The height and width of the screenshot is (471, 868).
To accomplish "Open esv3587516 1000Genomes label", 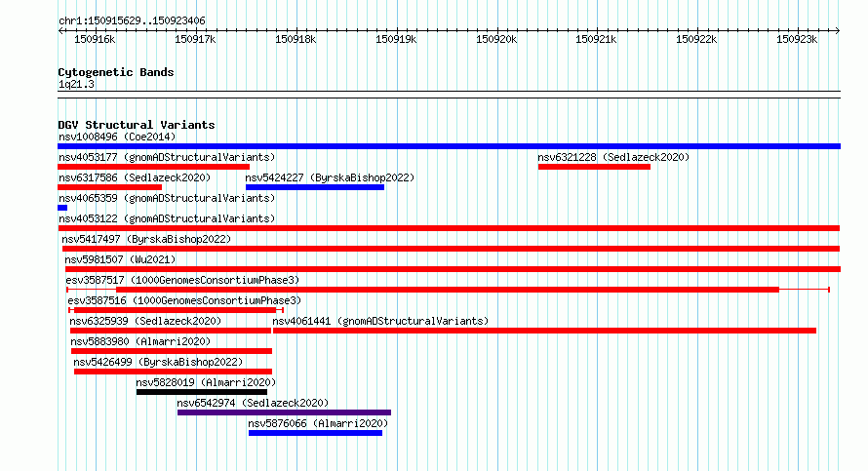I will point(184,300).
